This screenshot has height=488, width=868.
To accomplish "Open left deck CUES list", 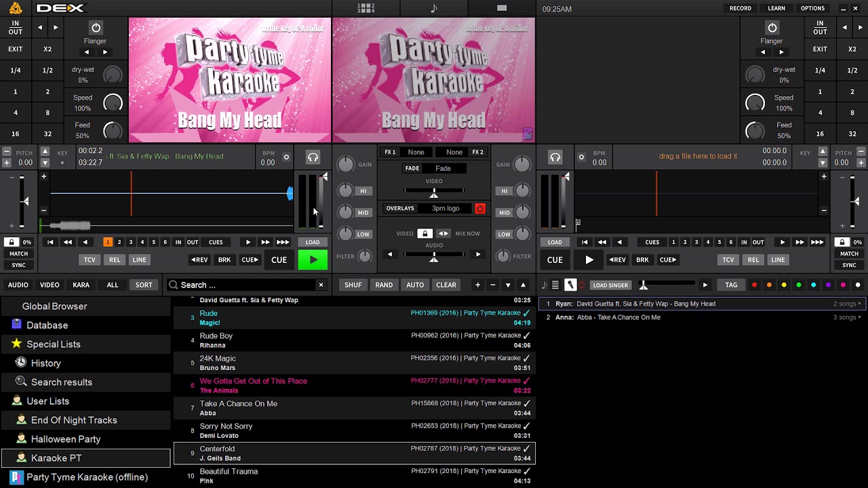I will click(x=216, y=242).
